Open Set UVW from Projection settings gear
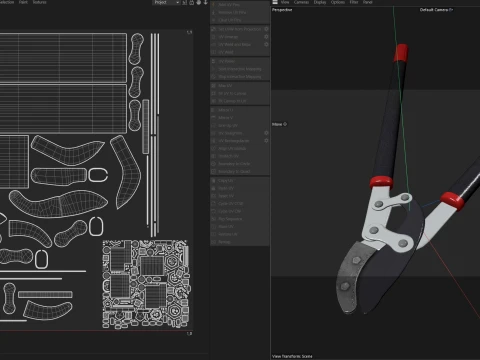The image size is (480, 360). [x=266, y=29]
